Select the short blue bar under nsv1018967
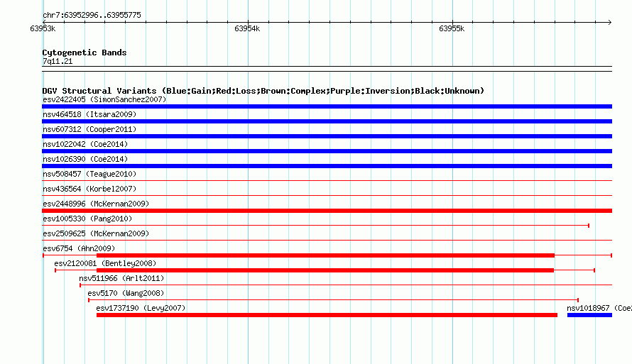This screenshot has width=632, height=364. [589, 315]
